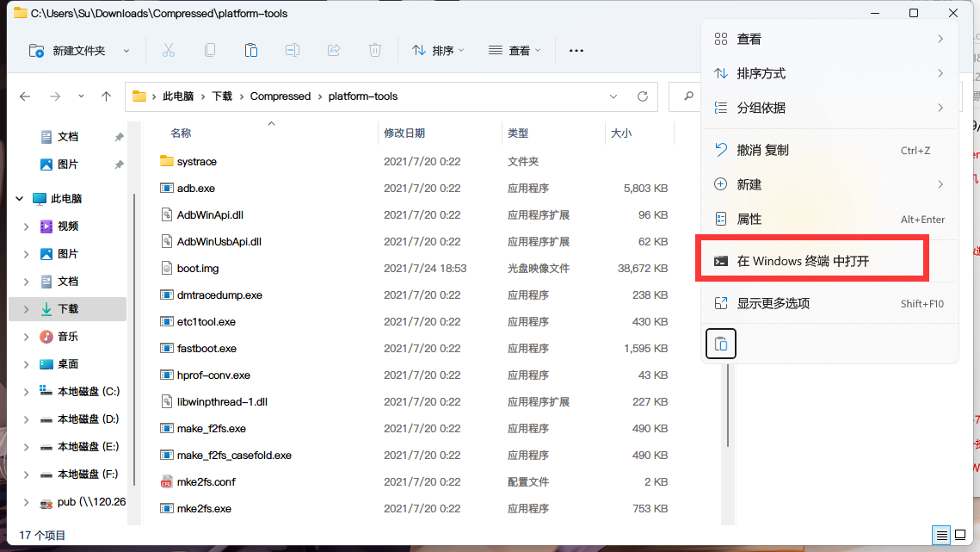Click the paste icon in context menu
The image size is (980, 552).
point(721,344)
